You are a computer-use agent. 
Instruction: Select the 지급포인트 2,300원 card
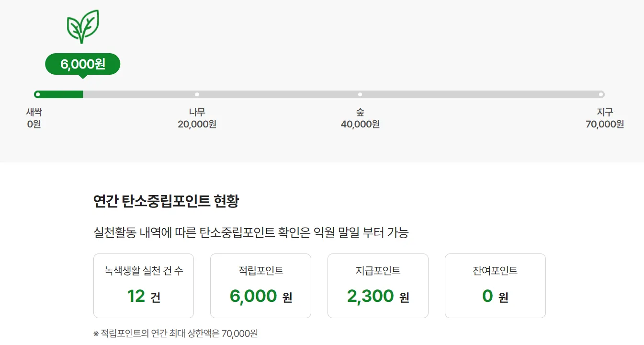378,286
